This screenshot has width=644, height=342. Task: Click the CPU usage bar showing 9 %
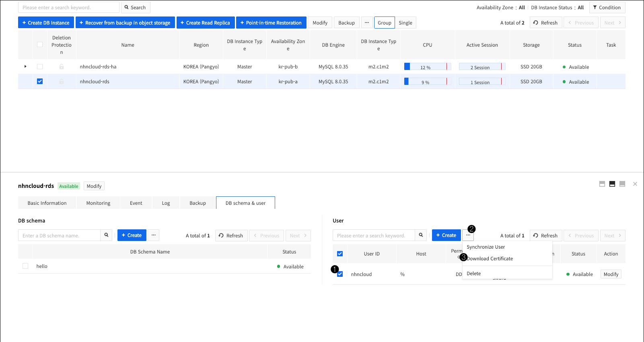[x=428, y=82]
